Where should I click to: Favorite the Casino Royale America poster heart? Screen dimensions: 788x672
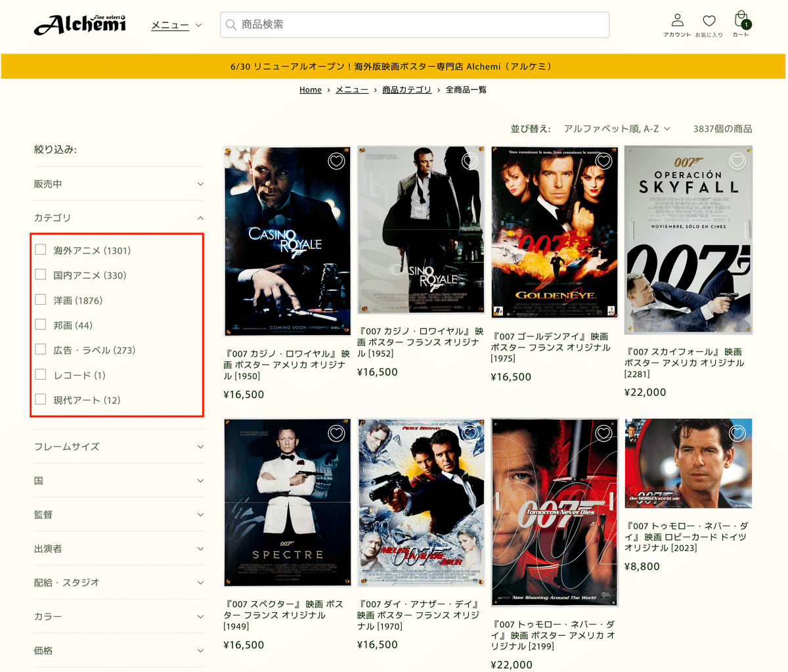click(336, 161)
